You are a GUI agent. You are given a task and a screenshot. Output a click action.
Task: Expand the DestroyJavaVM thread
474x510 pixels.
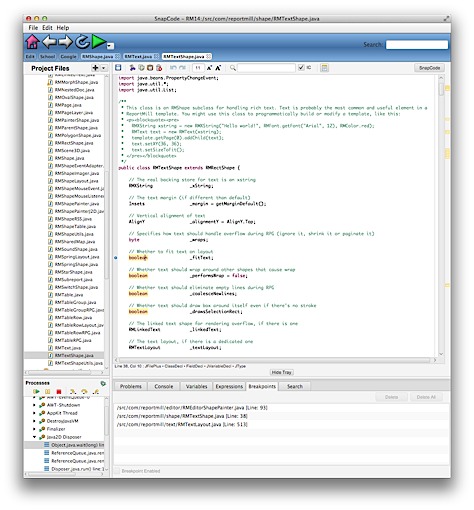[34, 421]
